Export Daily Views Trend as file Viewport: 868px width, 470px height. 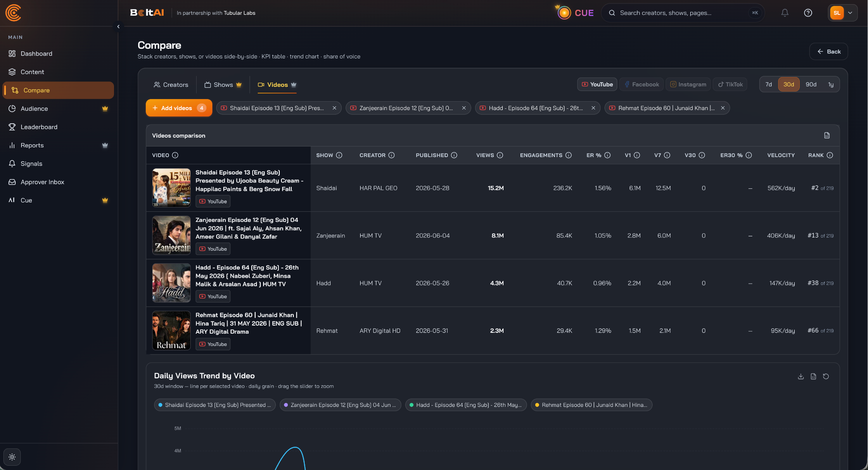(x=813, y=376)
